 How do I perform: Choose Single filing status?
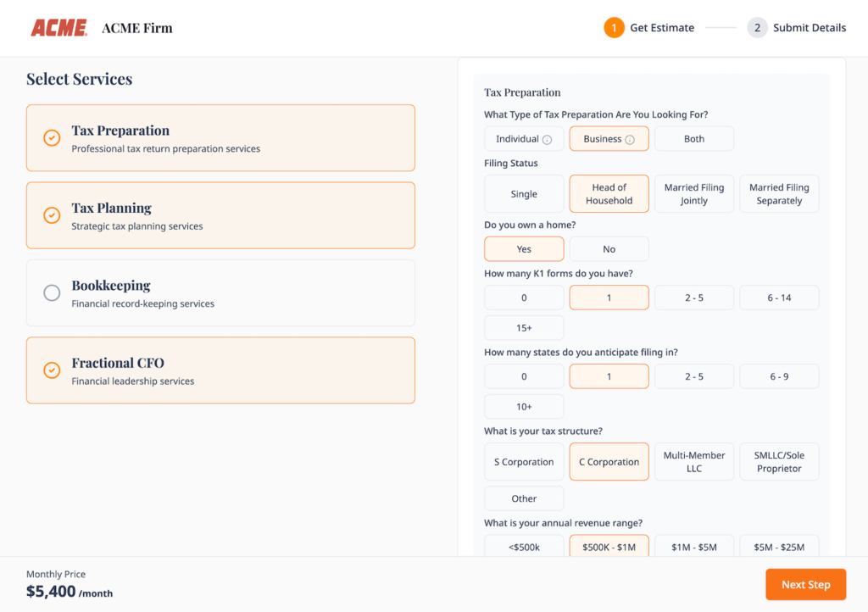pos(524,193)
